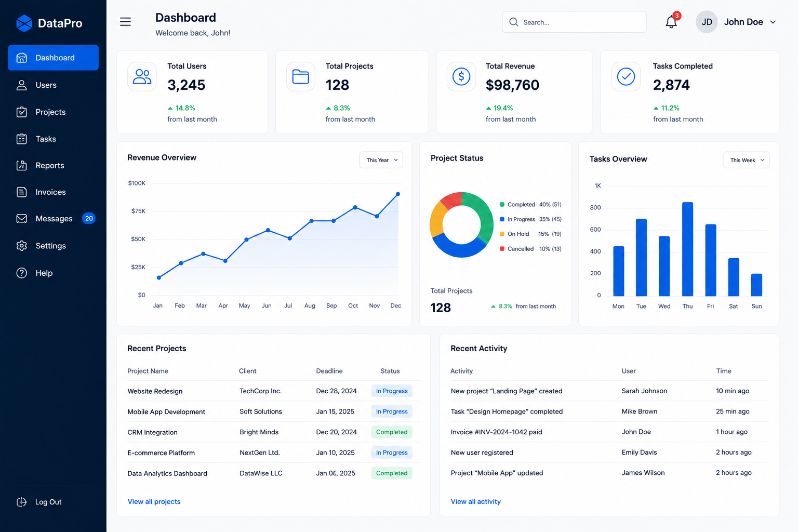Image resolution: width=798 pixels, height=532 pixels.
Task: Click the Total Revenue dollar icon
Action: pyautogui.click(x=461, y=76)
